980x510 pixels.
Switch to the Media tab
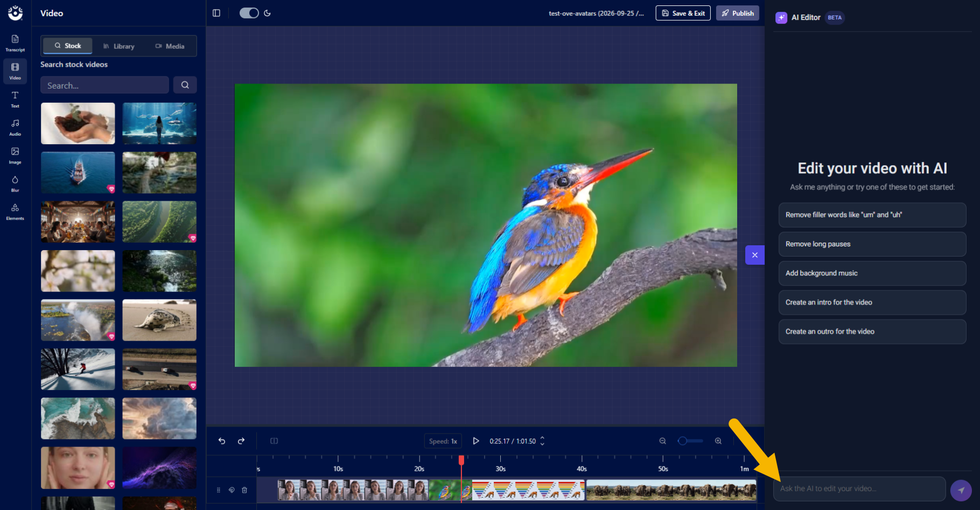(170, 46)
